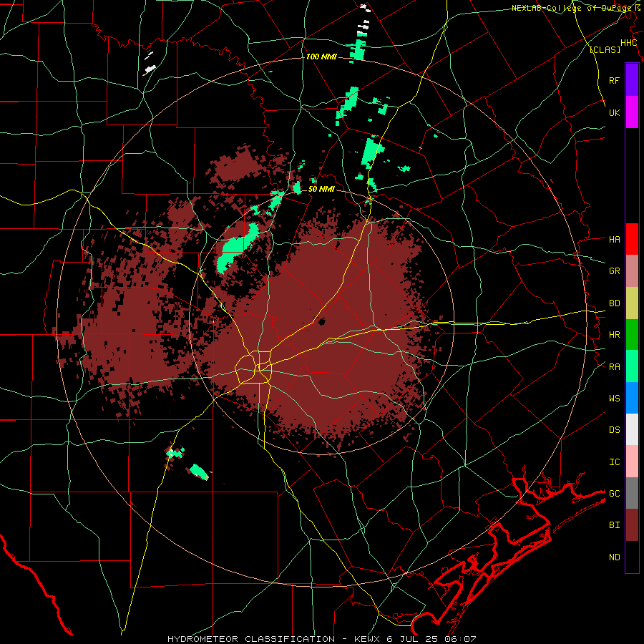Click the IC light pink legend swatch
The height and width of the screenshot is (644, 644).
pos(632,462)
